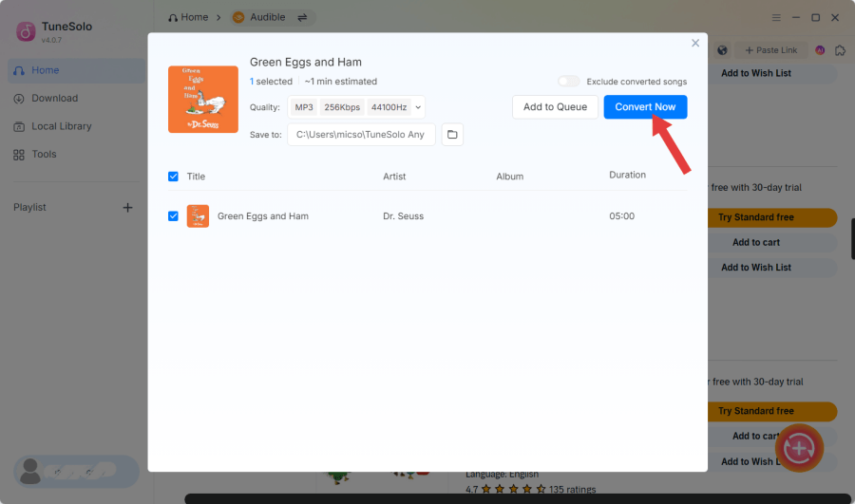Open Local Library in the sidebar
The width and height of the screenshot is (855, 504).
click(x=77, y=126)
